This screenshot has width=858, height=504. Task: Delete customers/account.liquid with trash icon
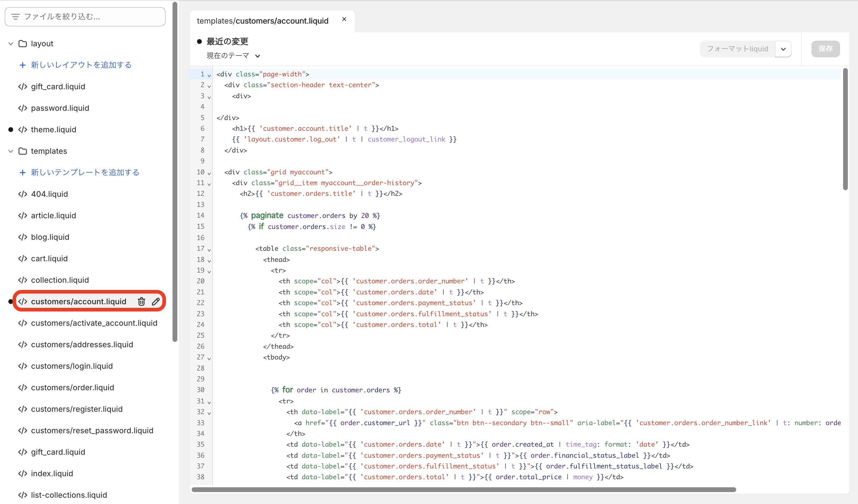point(141,301)
